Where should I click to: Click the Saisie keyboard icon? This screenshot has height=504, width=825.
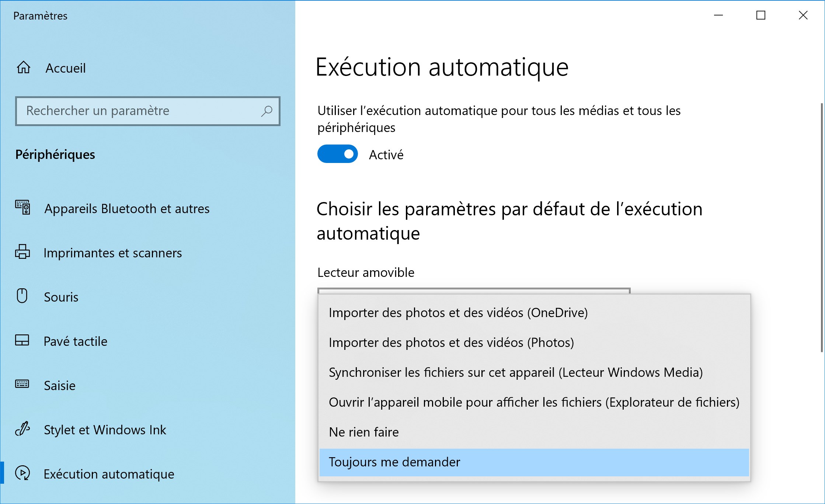coord(22,384)
